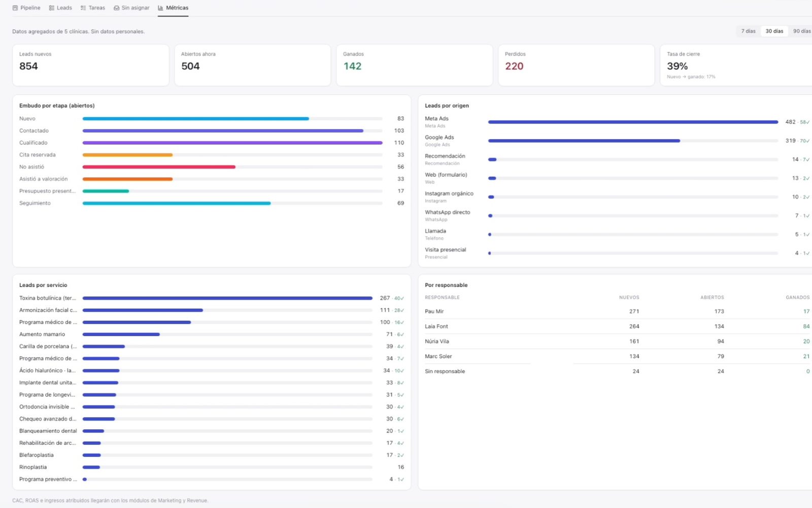Click the Visita presencial origin label
This screenshot has height=508, width=812.
click(x=445, y=250)
